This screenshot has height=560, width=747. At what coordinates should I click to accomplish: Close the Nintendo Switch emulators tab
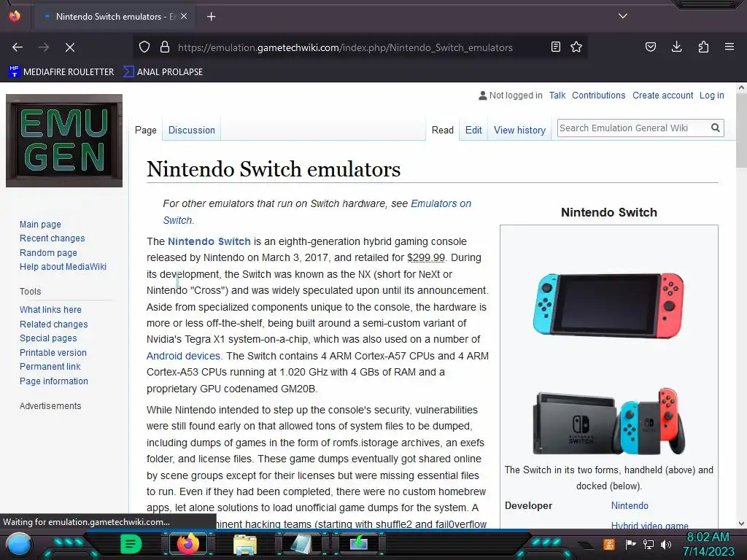point(184,16)
